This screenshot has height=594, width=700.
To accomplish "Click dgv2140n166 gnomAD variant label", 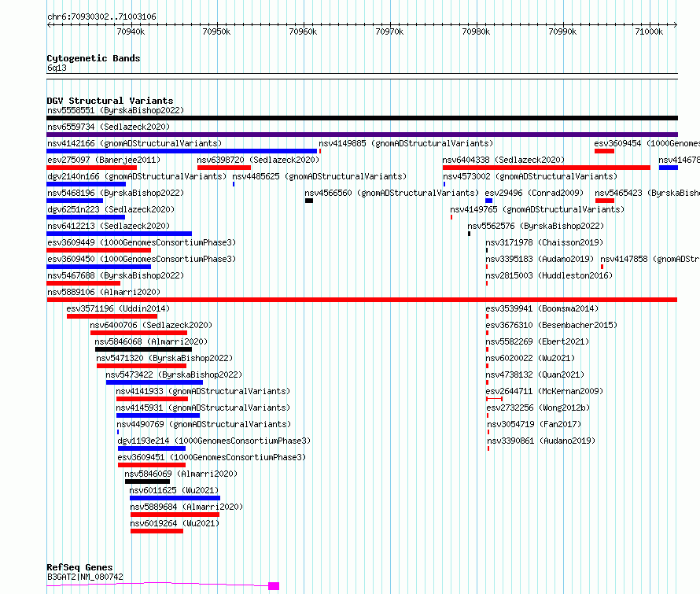I will 137,176.
